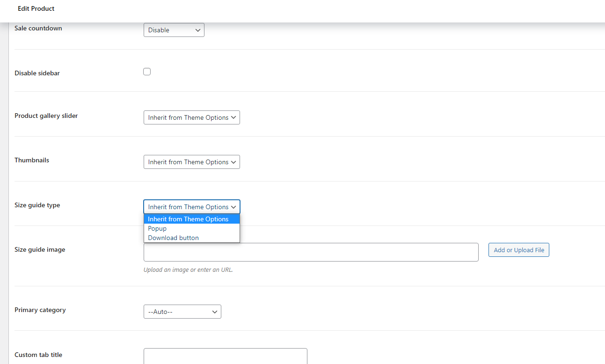Viewport: 605px width, 364px height.
Task: Select Inherit from Theme Options in open list
Action: [x=188, y=219]
